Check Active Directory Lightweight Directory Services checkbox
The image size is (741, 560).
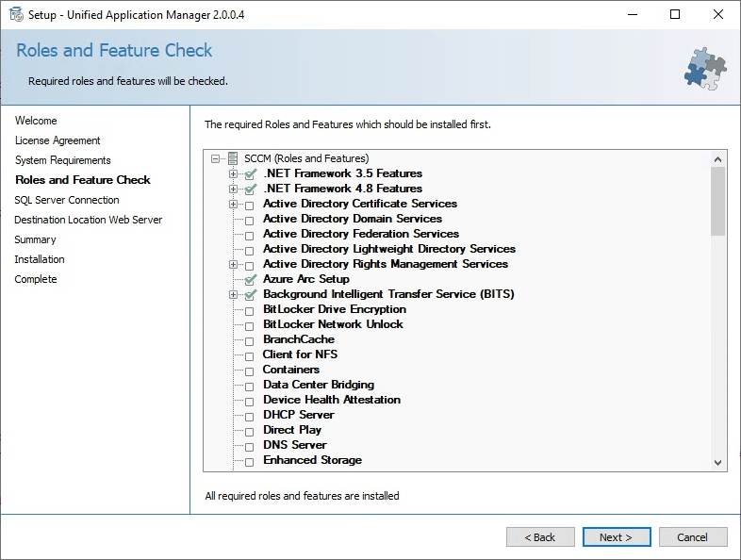pyautogui.click(x=250, y=251)
